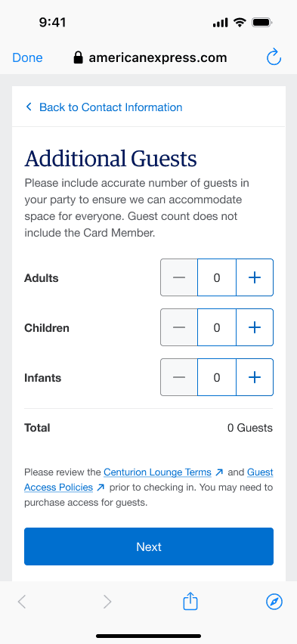Image resolution: width=297 pixels, height=644 pixels.
Task: Tap the lock icon beside americanexpress.com
Action: 78,57
